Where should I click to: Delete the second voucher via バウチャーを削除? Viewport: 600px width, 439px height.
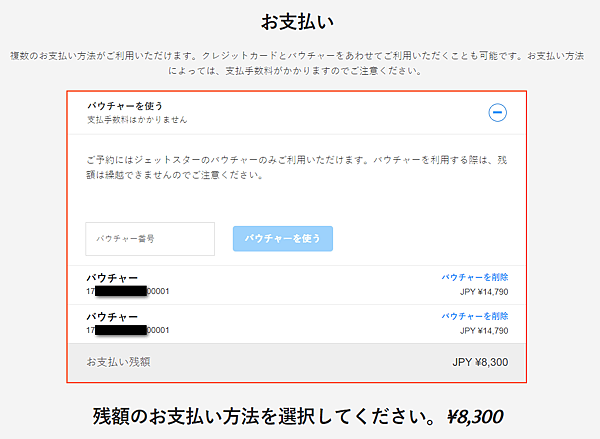tap(475, 316)
